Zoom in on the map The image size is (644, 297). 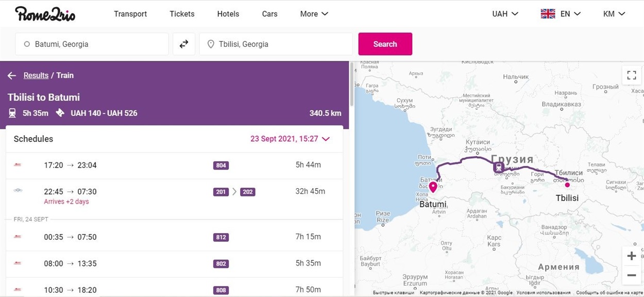(631, 256)
